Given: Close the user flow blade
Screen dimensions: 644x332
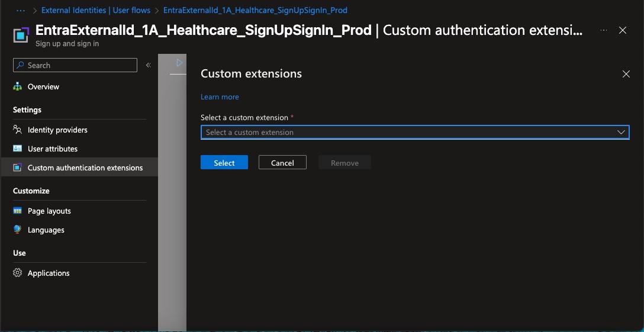Looking at the screenshot, I should (623, 30).
